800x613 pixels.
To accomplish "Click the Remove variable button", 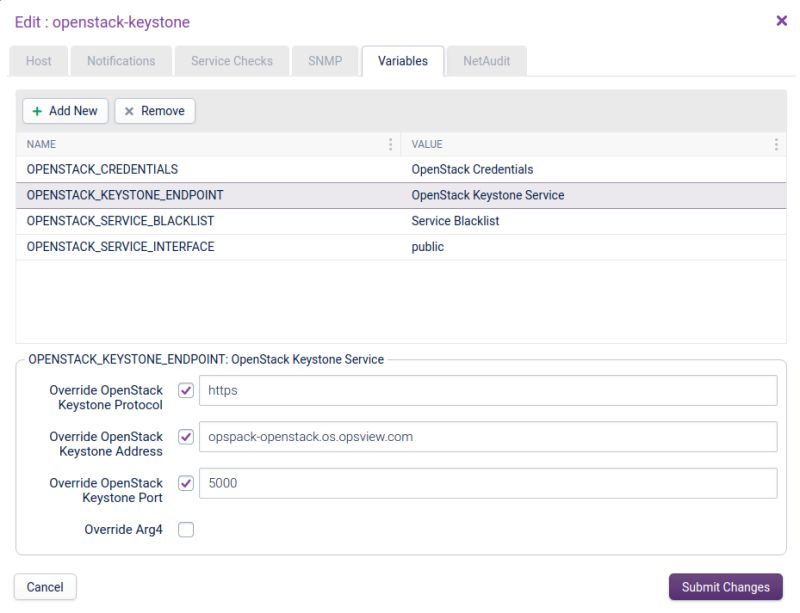I will (155, 111).
